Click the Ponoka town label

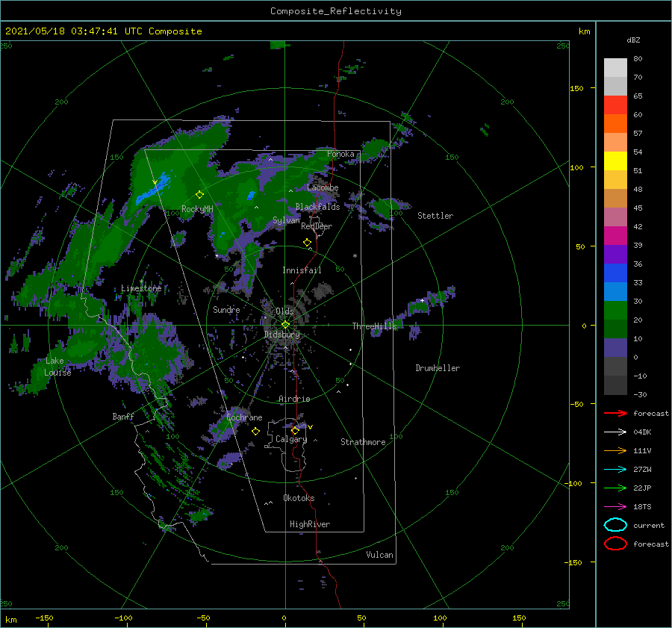click(x=340, y=154)
